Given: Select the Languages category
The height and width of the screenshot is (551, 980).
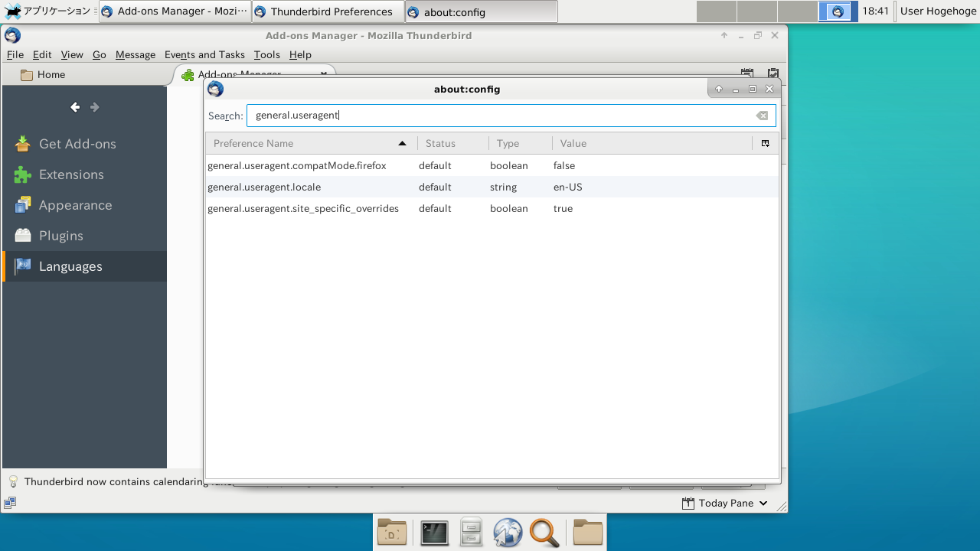Looking at the screenshot, I should (84, 266).
